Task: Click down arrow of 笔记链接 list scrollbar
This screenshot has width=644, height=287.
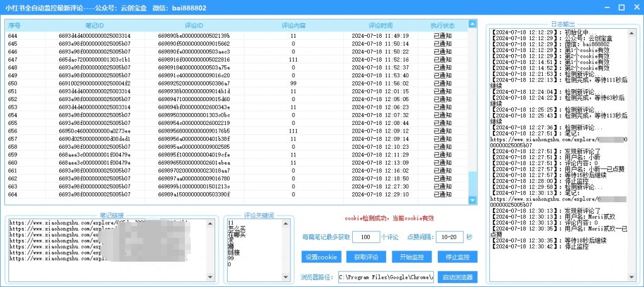Action: [211, 277]
